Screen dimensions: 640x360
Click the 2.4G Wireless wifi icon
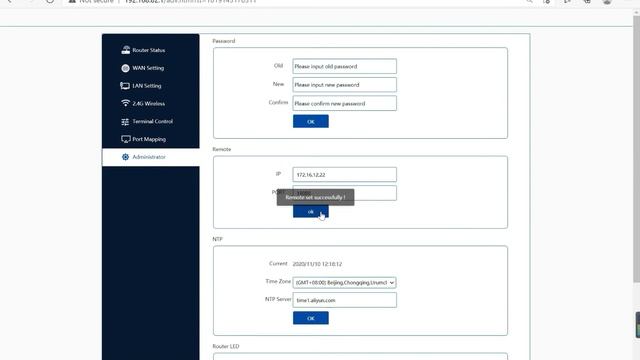pos(125,103)
